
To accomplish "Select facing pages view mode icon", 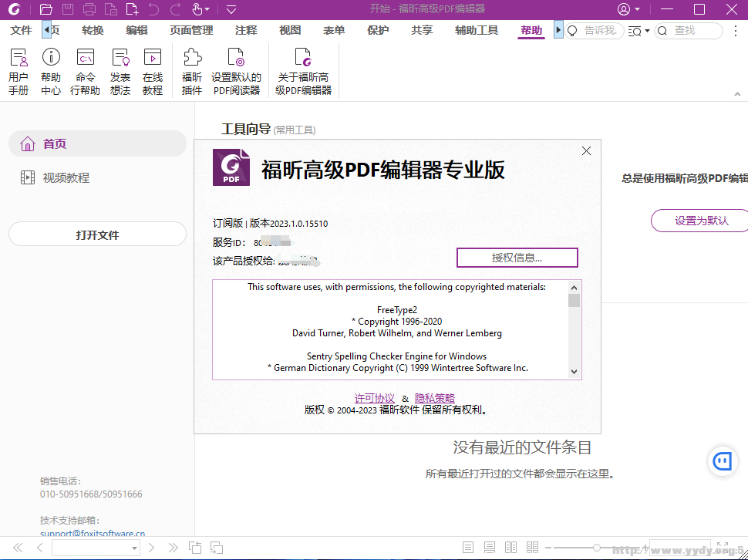I will (511, 548).
